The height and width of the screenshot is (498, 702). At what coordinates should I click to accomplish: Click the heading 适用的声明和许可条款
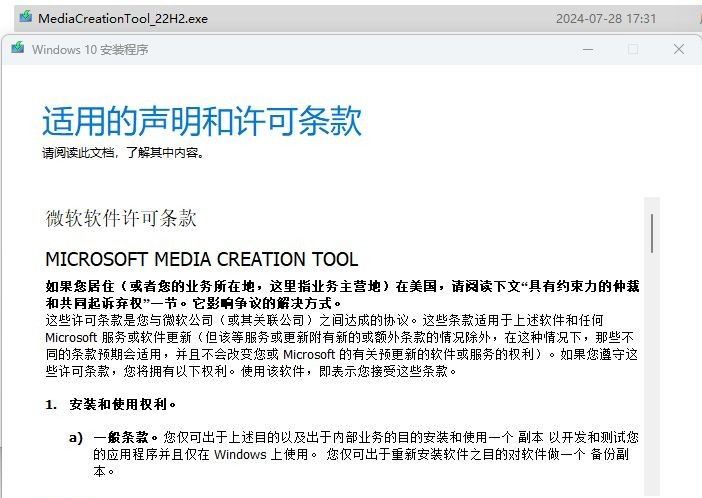(202, 120)
